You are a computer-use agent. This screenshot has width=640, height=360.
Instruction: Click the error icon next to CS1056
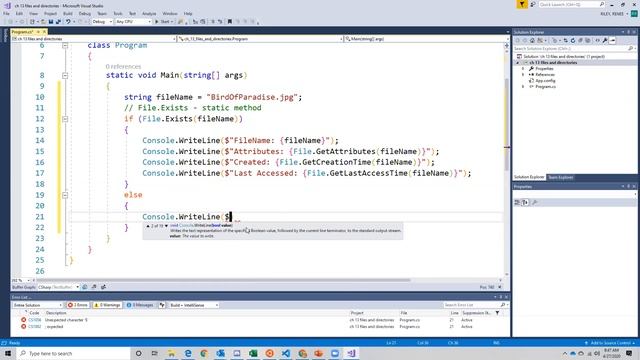[23, 320]
